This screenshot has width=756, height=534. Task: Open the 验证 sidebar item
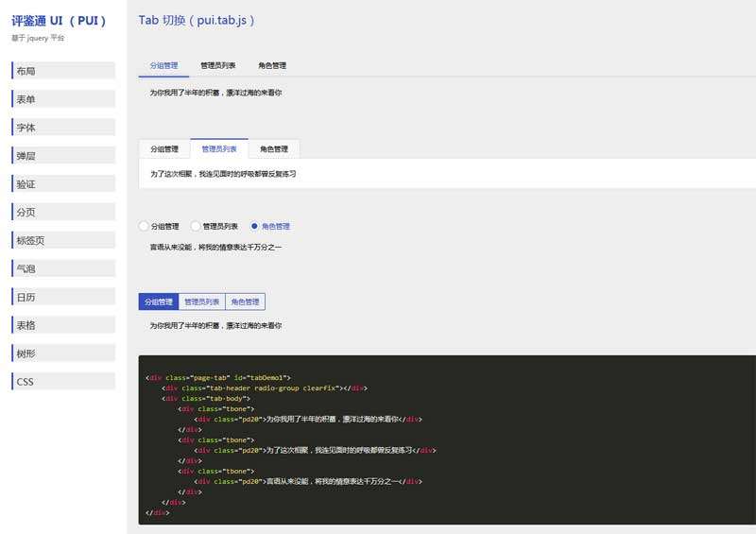tap(62, 184)
